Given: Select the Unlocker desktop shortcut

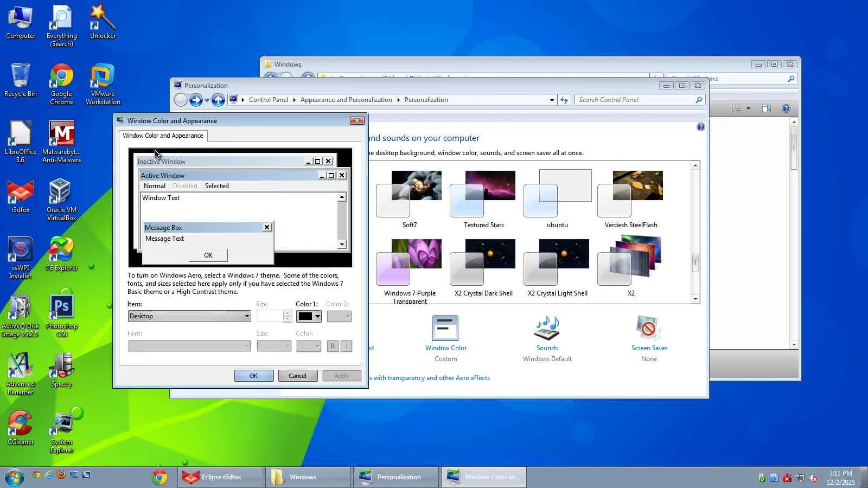Looking at the screenshot, I should pyautogui.click(x=103, y=22).
